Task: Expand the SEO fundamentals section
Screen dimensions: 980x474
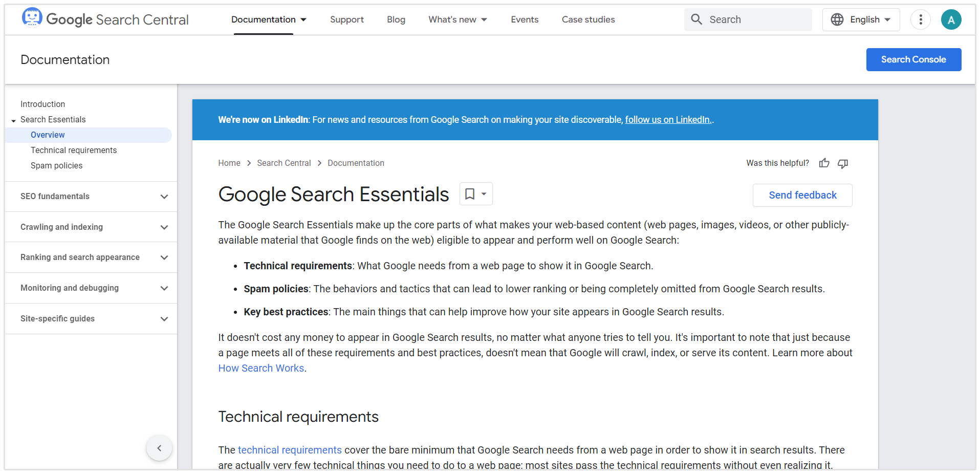Action: 164,197
